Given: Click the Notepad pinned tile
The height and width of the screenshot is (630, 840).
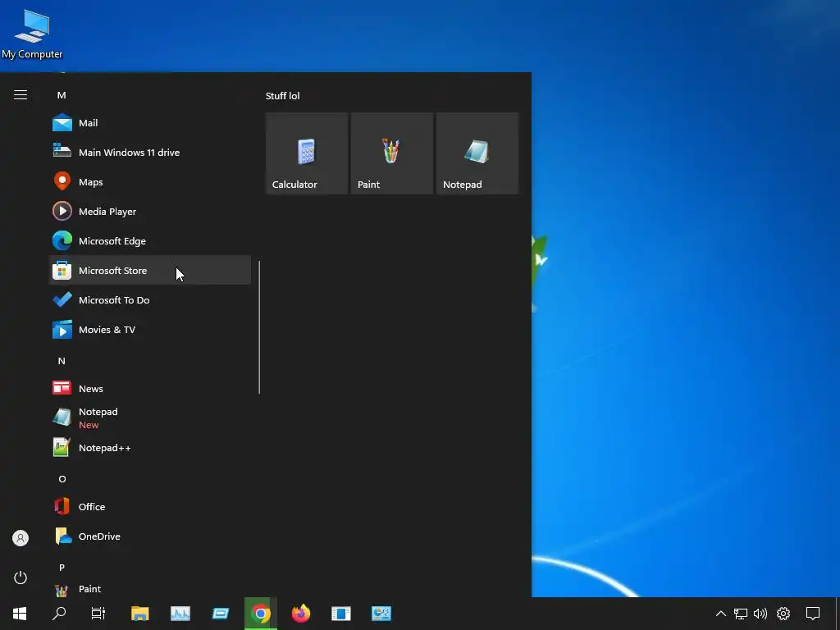Looking at the screenshot, I should pos(477,153).
